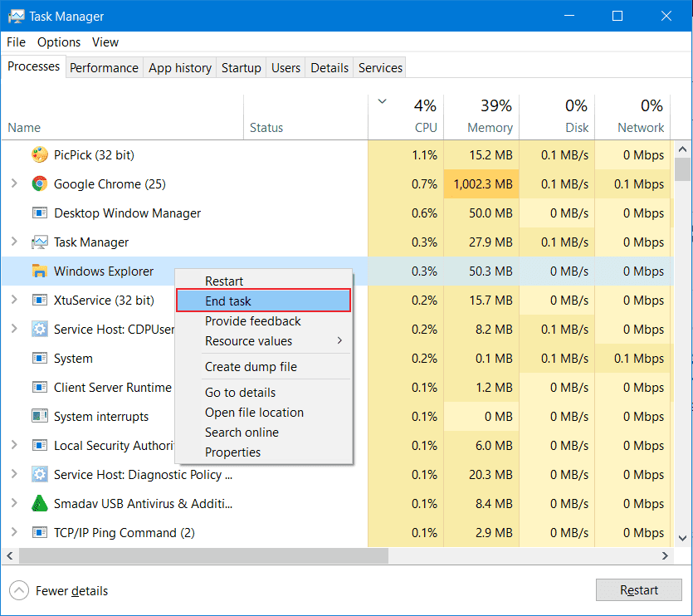This screenshot has height=616, width=693.
Task: Click the Windows Explorer folder icon
Action: [39, 271]
